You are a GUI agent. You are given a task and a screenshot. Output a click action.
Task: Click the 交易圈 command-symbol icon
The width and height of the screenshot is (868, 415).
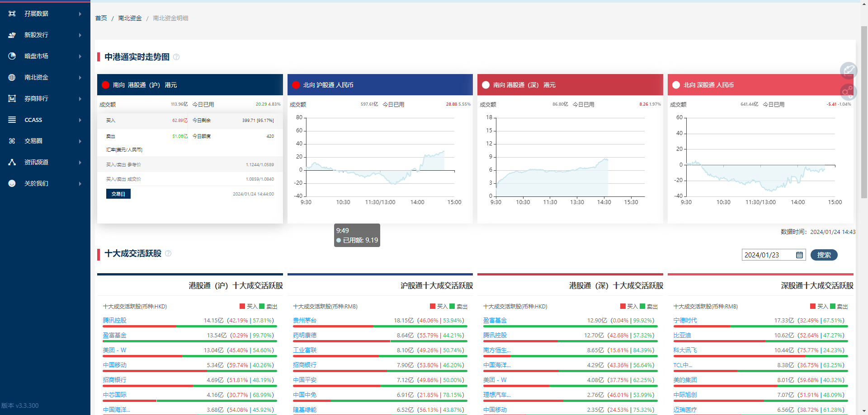click(x=12, y=141)
